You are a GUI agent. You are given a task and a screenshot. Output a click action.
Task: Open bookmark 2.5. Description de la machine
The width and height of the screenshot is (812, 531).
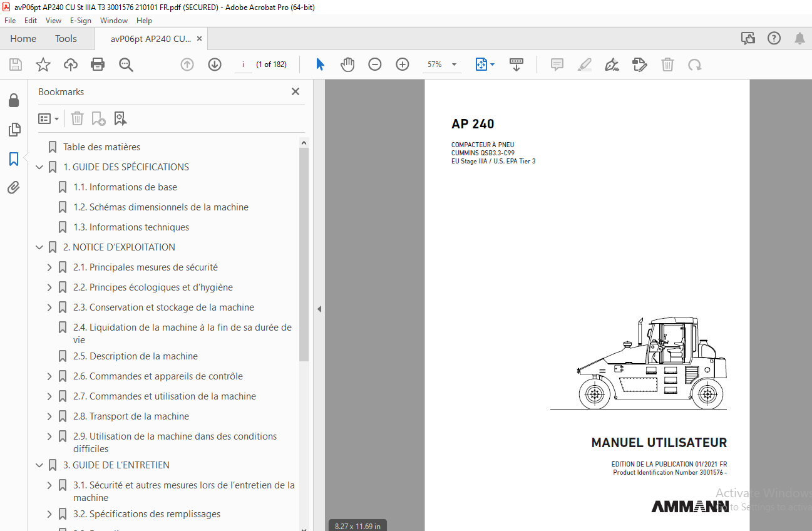point(135,356)
